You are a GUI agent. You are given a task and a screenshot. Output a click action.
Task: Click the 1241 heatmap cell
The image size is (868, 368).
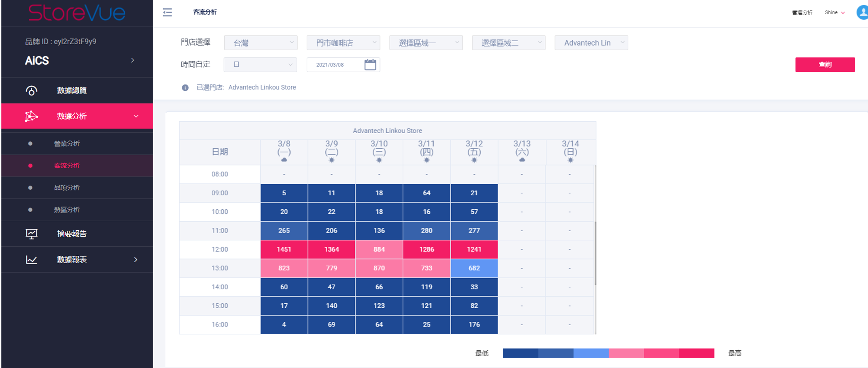pyautogui.click(x=474, y=249)
